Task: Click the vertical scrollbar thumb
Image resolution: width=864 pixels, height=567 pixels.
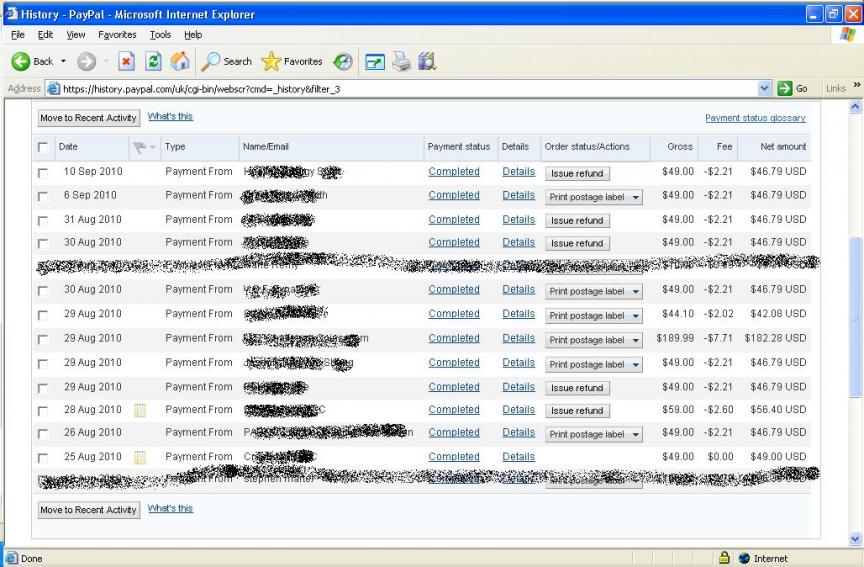Action: pyautogui.click(x=855, y=317)
